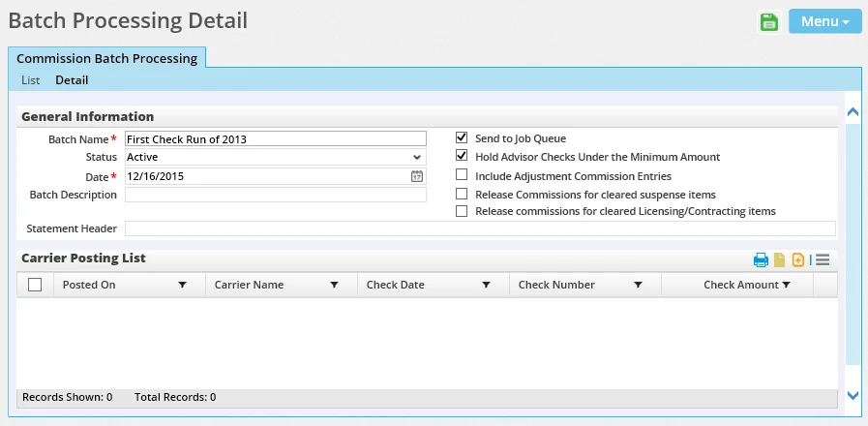
Task: Click the add new record icon
Action: pyautogui.click(x=798, y=259)
